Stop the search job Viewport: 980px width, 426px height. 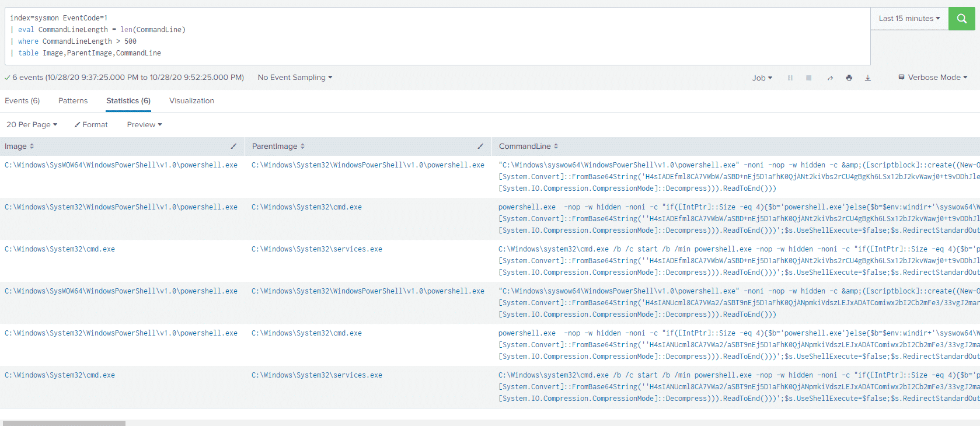(x=809, y=78)
